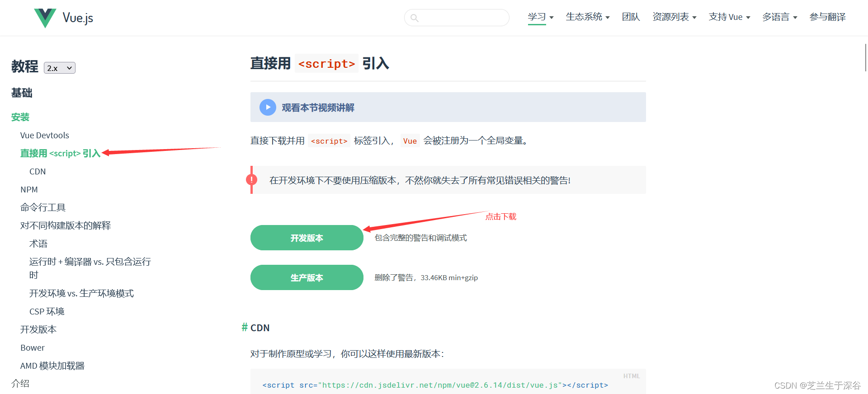
Task: Click the Vue.js logo icon
Action: pyautogui.click(x=45, y=18)
